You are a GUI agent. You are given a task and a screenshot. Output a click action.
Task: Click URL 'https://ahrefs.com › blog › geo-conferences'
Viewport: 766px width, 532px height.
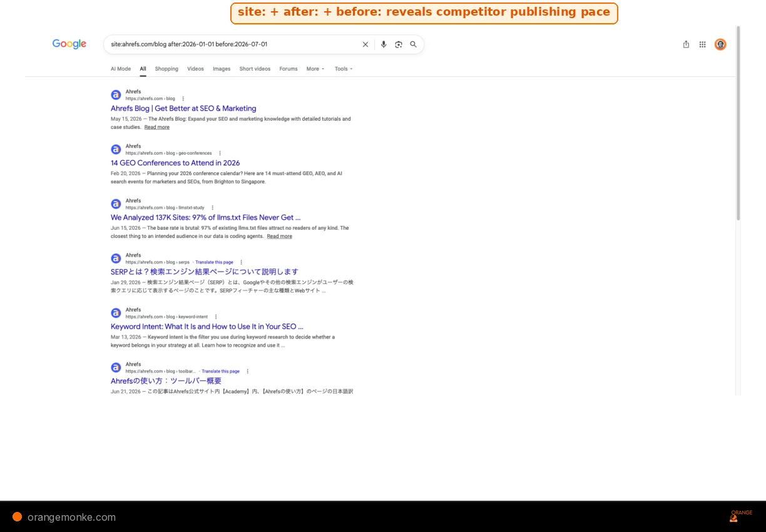168,153
